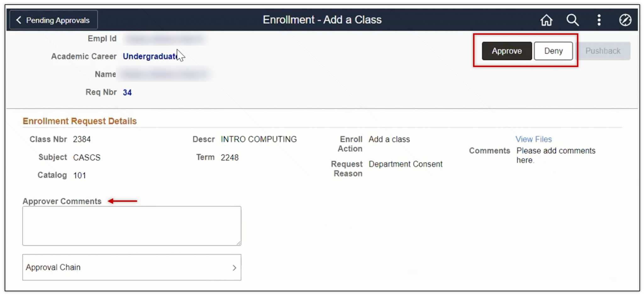
Task: Open the search magnifier icon
Action: [573, 20]
